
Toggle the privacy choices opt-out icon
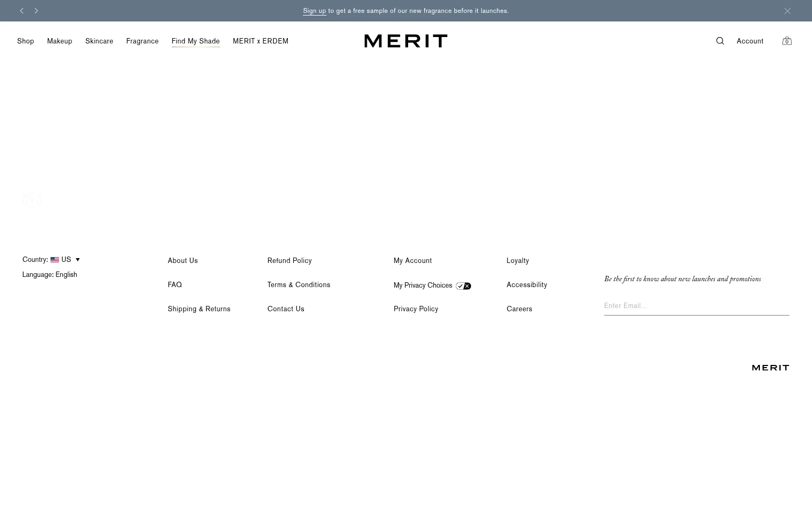(463, 286)
